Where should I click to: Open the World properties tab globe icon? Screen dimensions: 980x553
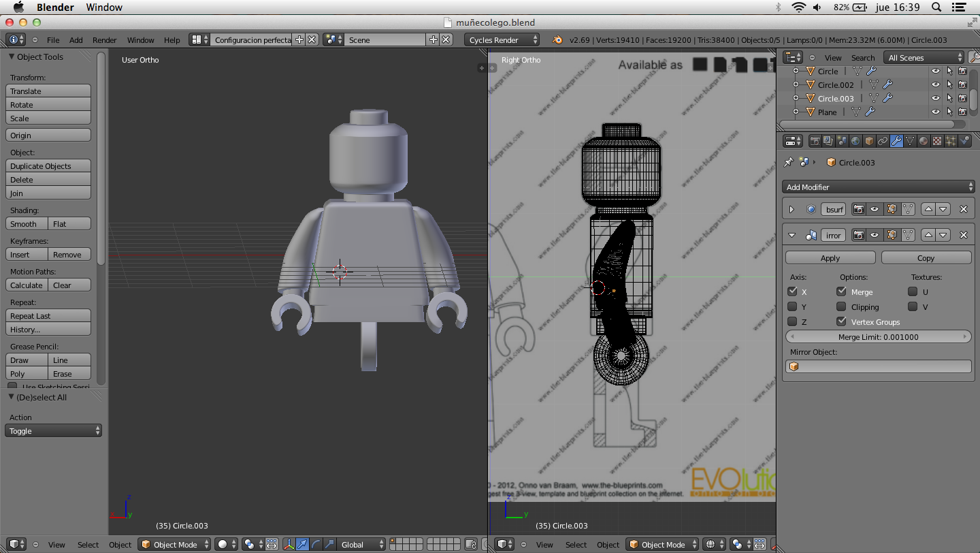(855, 141)
